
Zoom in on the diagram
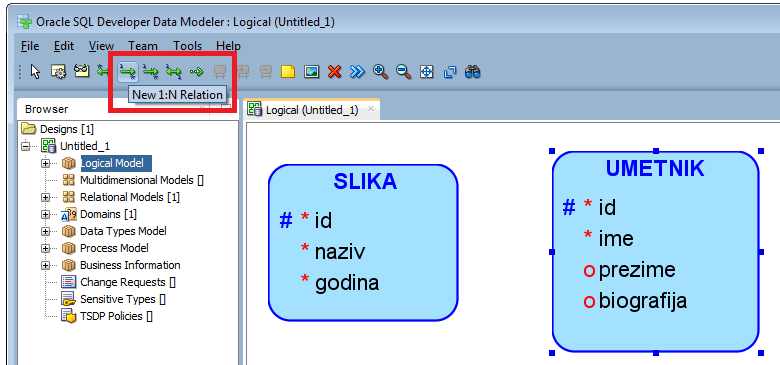(381, 72)
